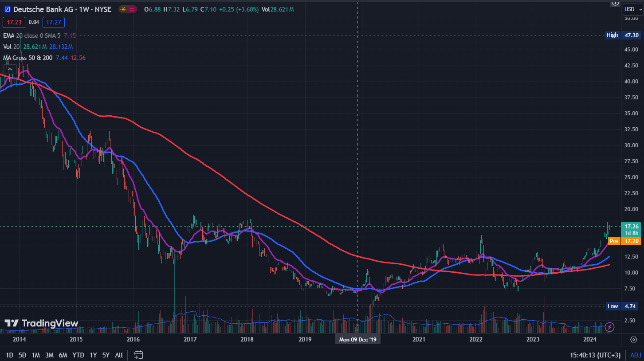
Task: Select the 3M time range
Action: click(49, 355)
